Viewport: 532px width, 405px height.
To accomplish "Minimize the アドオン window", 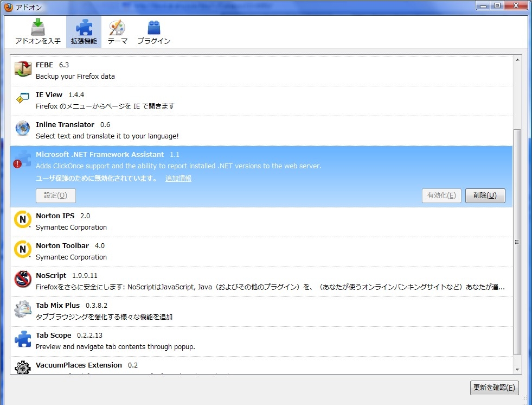I will pos(483,5).
